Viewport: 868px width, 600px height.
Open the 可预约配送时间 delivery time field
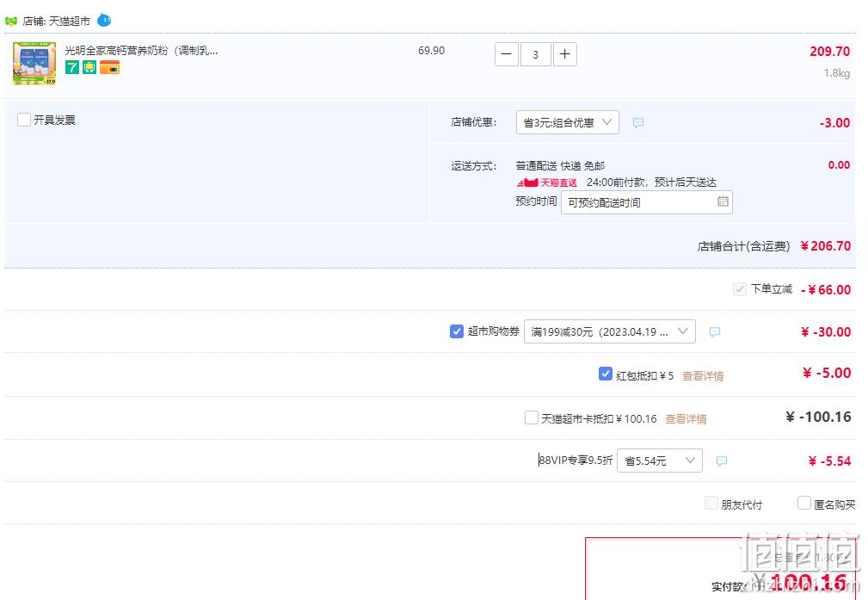pos(647,202)
